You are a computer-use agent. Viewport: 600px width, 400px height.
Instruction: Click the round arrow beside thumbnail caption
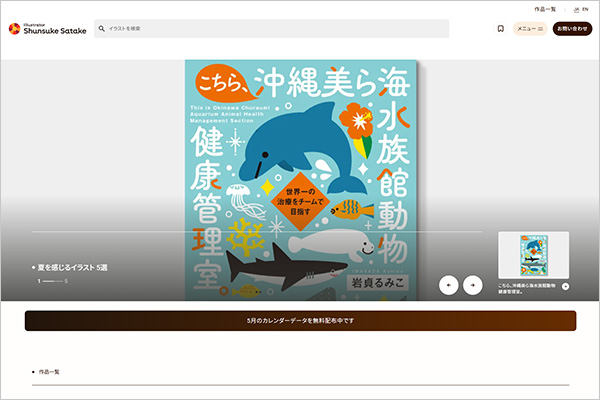(x=565, y=286)
